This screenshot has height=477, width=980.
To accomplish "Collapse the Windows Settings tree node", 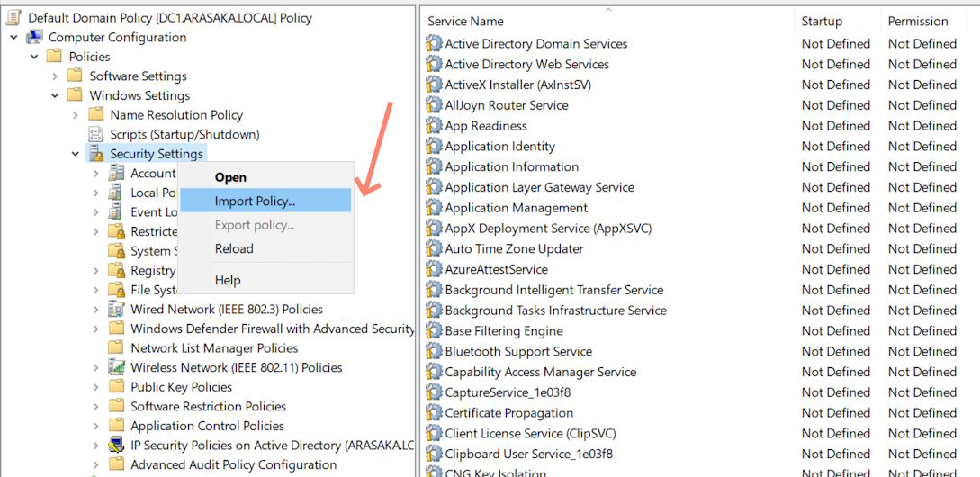I will point(55,95).
